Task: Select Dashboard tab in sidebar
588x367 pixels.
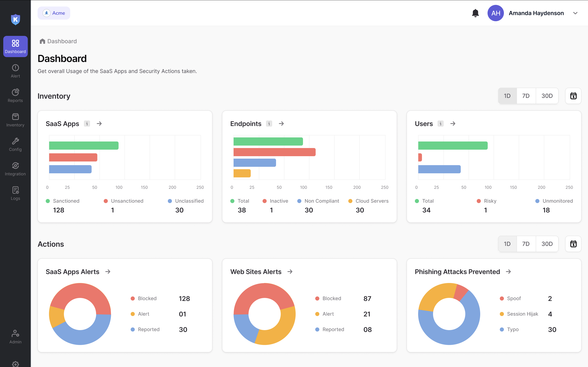Action: (x=15, y=46)
